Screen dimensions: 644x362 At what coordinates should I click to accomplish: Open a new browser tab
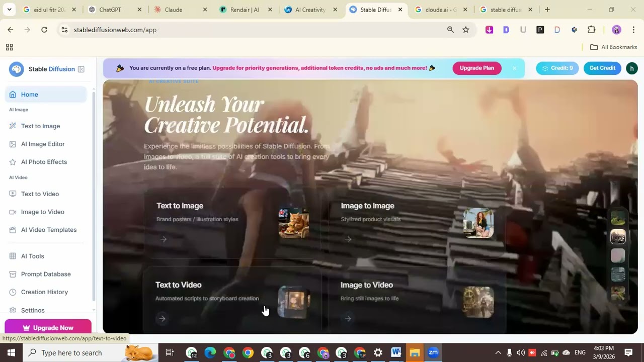tap(547, 10)
